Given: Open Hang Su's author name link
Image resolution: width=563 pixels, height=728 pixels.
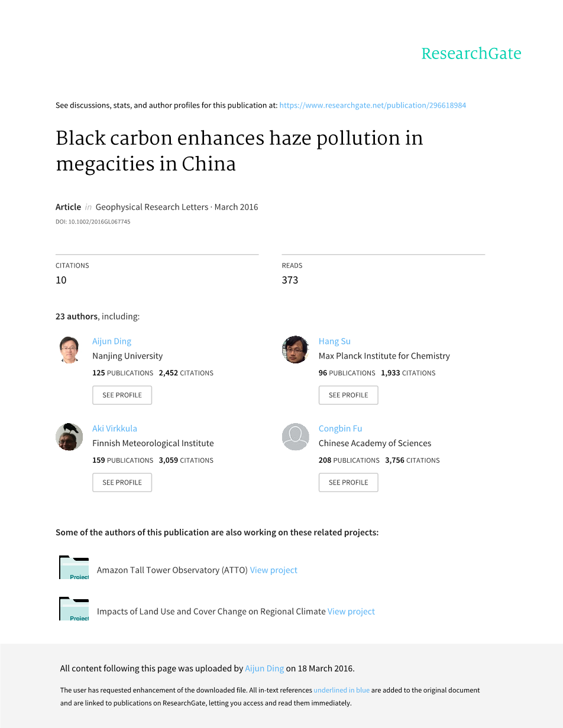Looking at the screenshot, I should click(334, 341).
